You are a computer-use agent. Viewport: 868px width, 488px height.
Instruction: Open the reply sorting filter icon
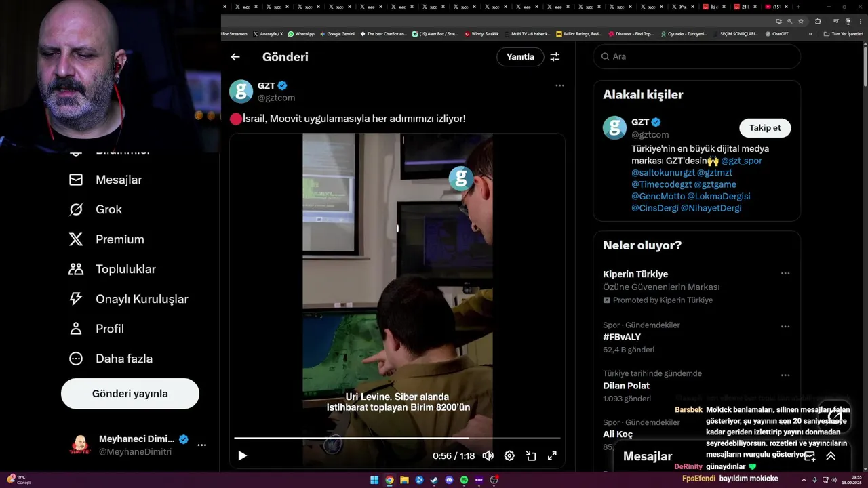[555, 57]
